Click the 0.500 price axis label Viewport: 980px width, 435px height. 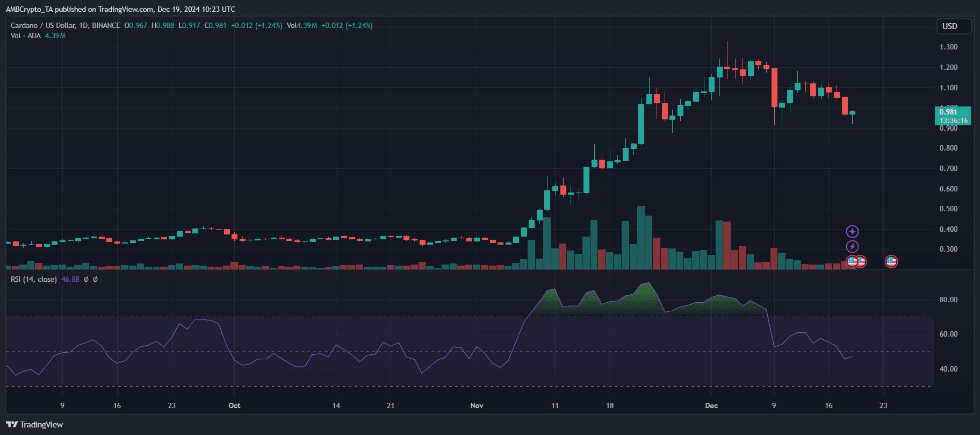(x=948, y=209)
